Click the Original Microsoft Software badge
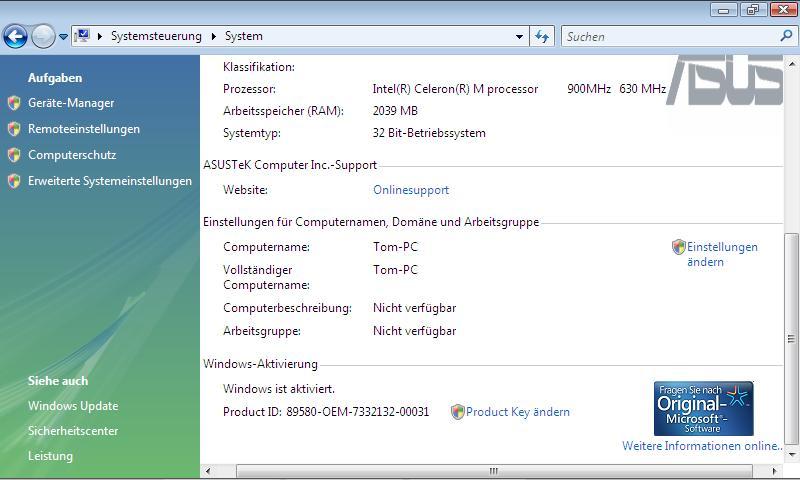The height and width of the screenshot is (480, 800). point(703,408)
